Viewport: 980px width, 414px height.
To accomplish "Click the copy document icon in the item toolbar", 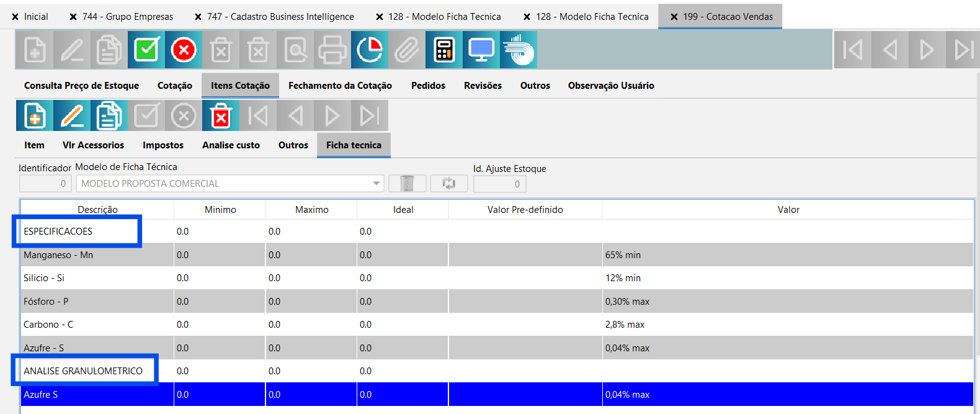I will [x=109, y=116].
